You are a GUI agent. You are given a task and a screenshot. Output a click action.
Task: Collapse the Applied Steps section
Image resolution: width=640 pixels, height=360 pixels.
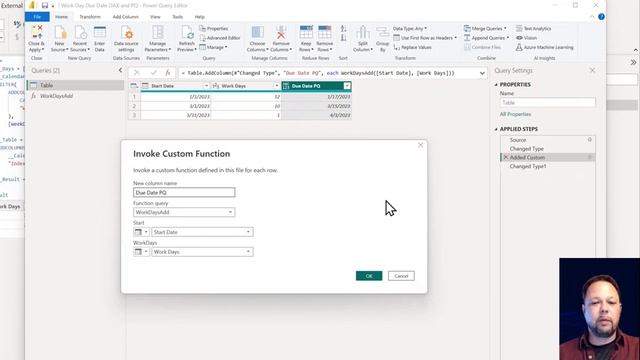[496, 129]
